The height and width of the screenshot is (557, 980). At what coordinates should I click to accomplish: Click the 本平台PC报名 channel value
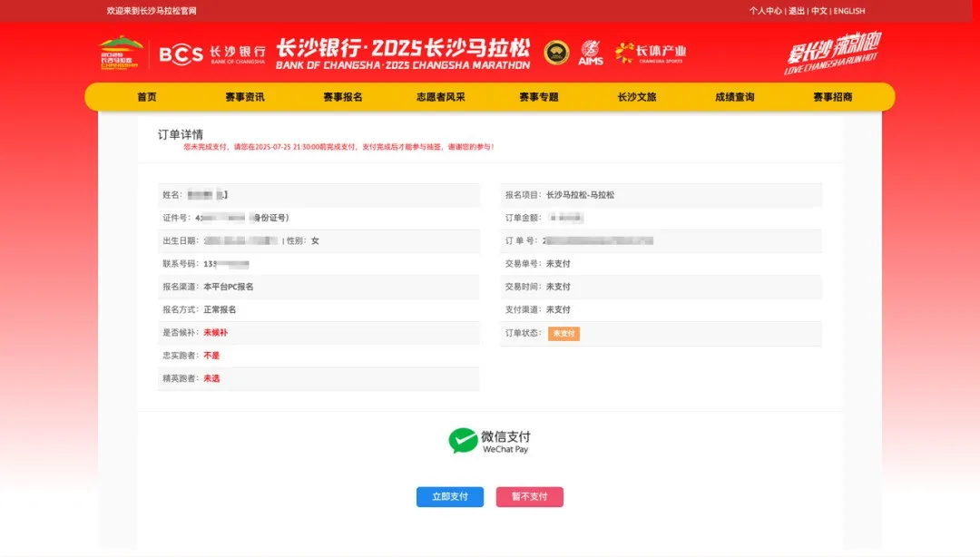(x=228, y=287)
